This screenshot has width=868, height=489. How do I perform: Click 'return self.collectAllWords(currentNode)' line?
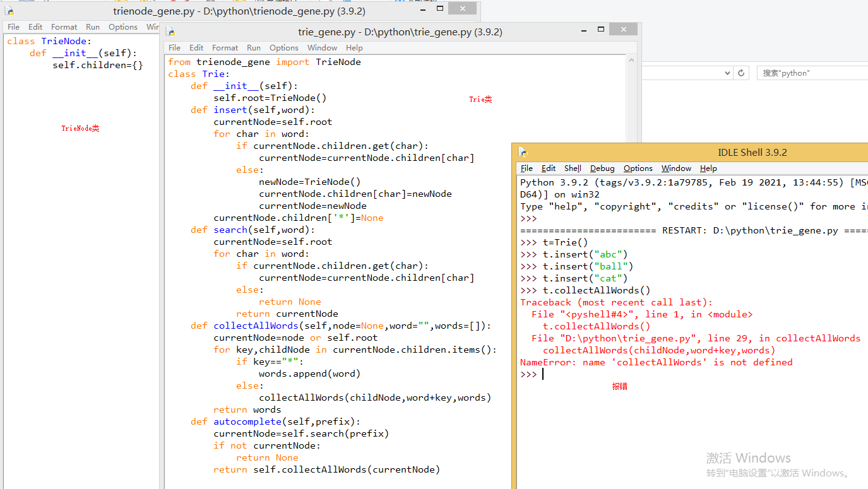[x=327, y=469]
